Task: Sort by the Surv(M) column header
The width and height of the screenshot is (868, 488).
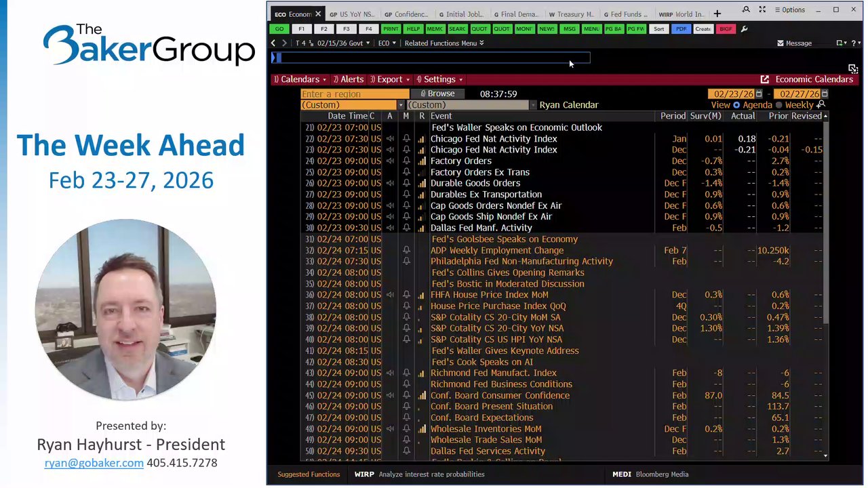Action: [705, 117]
